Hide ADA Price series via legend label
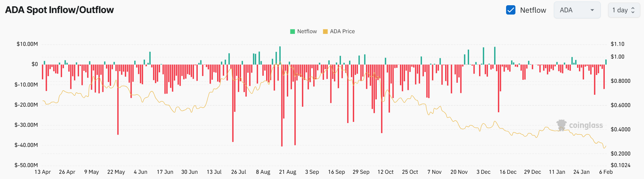The image size is (644, 179). coord(342,32)
